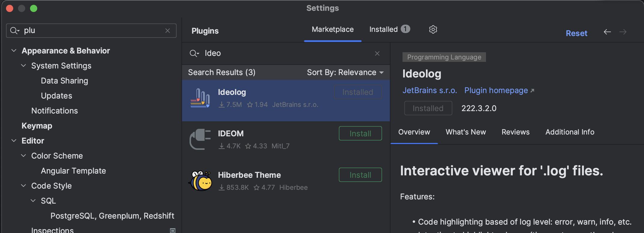644x233 pixels.
Task: Click the Ideolog rating 1.94
Action: pyautogui.click(x=257, y=104)
